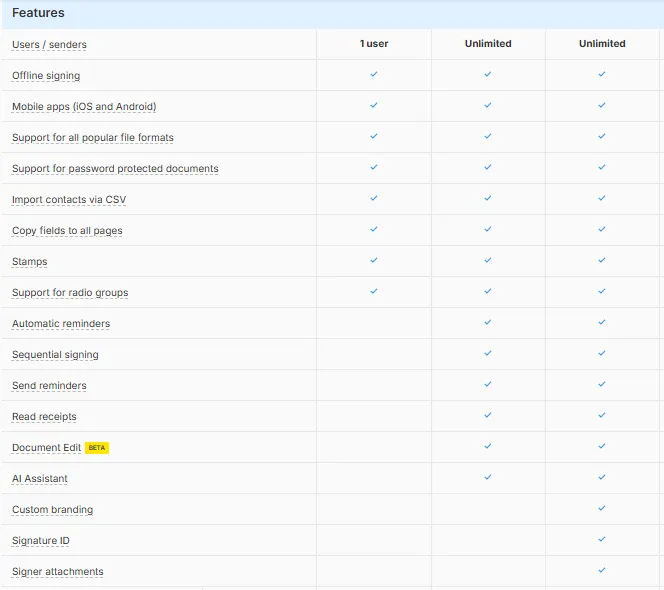Click Stamps checkmark in 1 user column
Image resolution: width=664 pixels, height=590 pixels.
[374, 260]
